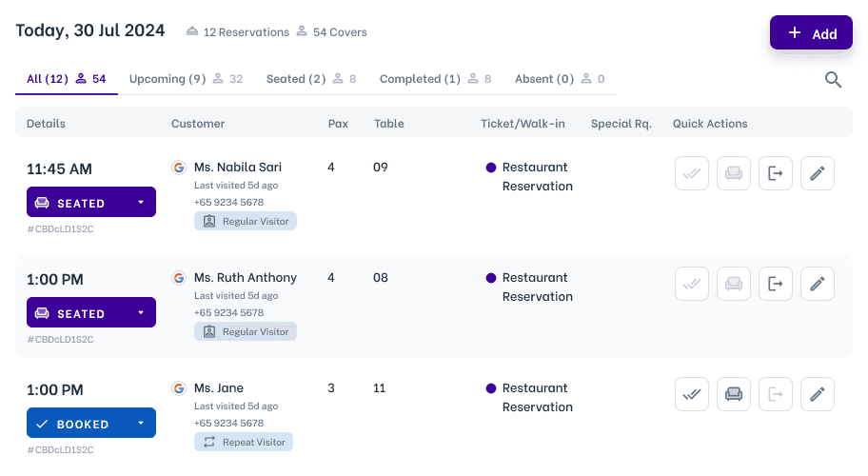This screenshot has height=476, width=868.
Task: Click reservation code under Ms. Jane's BOOKED button
Action: click(60, 450)
